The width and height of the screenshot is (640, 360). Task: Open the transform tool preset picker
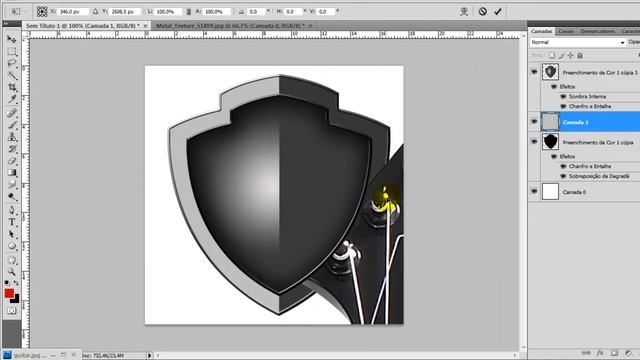tap(18, 11)
